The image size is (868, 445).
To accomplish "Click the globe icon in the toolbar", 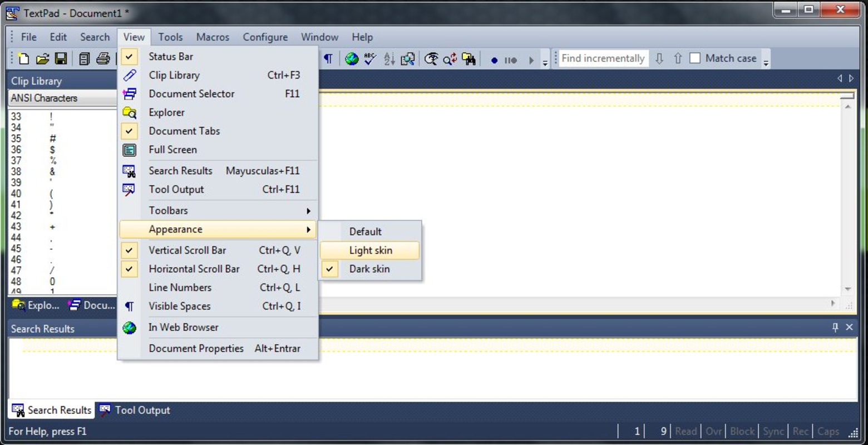I will pyautogui.click(x=352, y=58).
